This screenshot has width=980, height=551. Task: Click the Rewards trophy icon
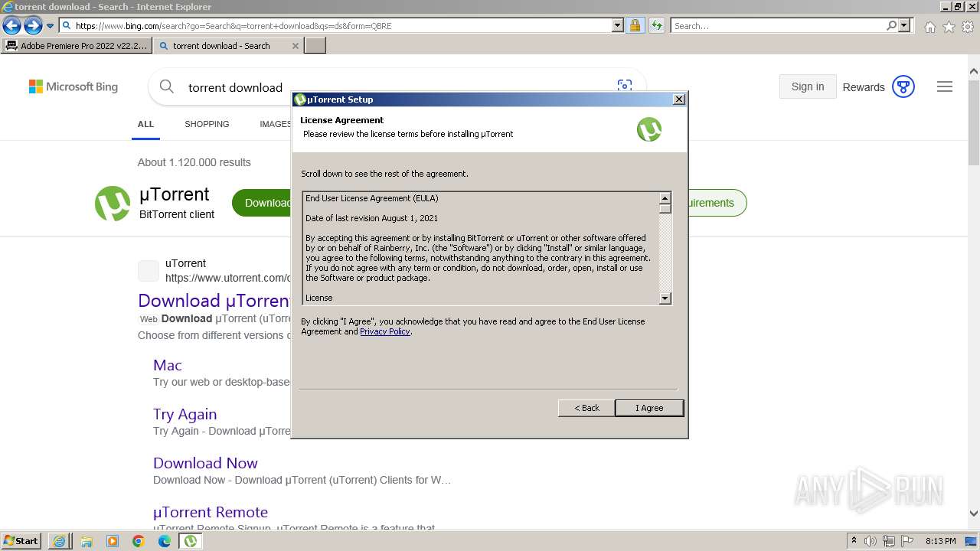tap(903, 87)
